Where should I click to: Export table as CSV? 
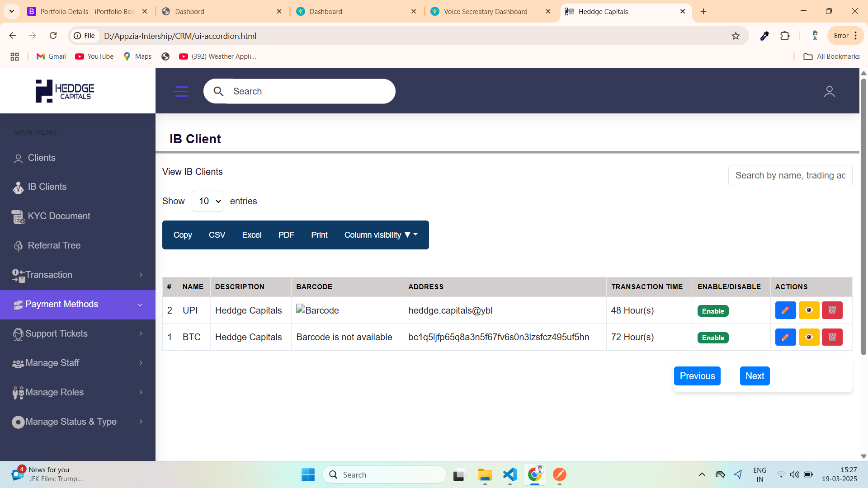(217, 235)
